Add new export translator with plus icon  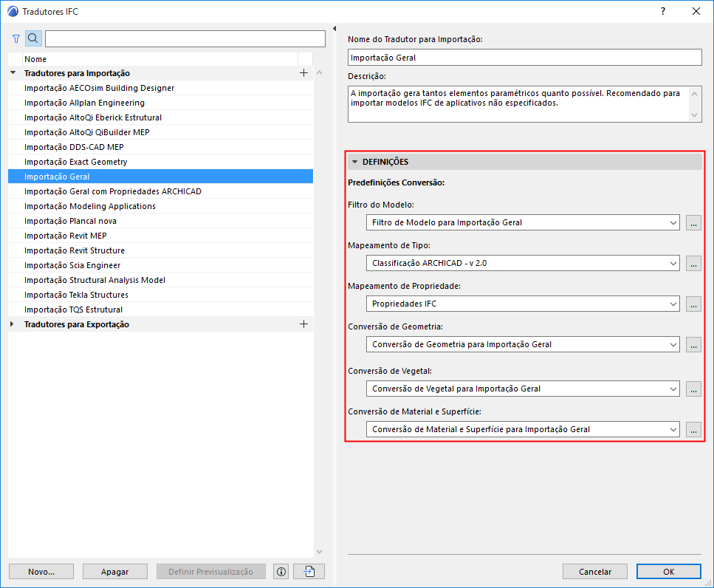click(303, 324)
